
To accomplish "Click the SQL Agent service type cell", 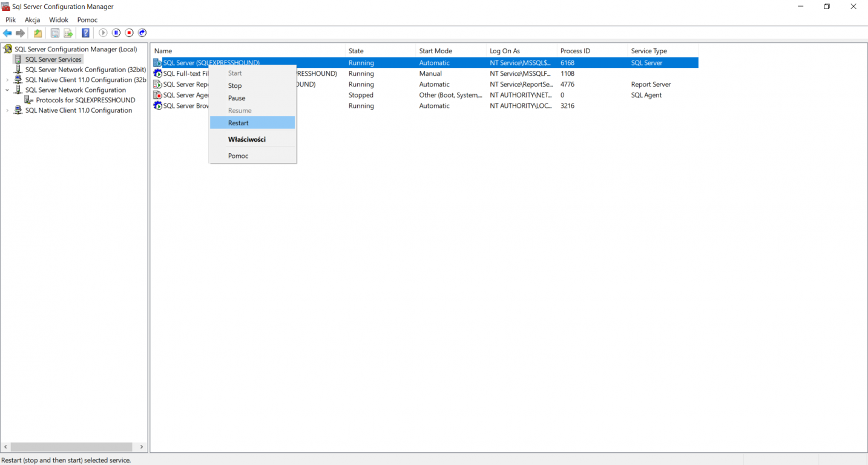I will point(646,95).
